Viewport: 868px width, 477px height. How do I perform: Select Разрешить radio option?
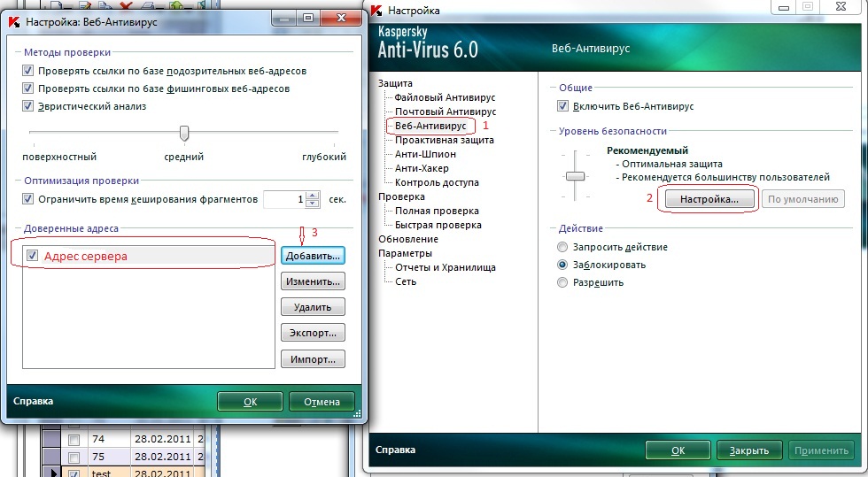tap(562, 282)
